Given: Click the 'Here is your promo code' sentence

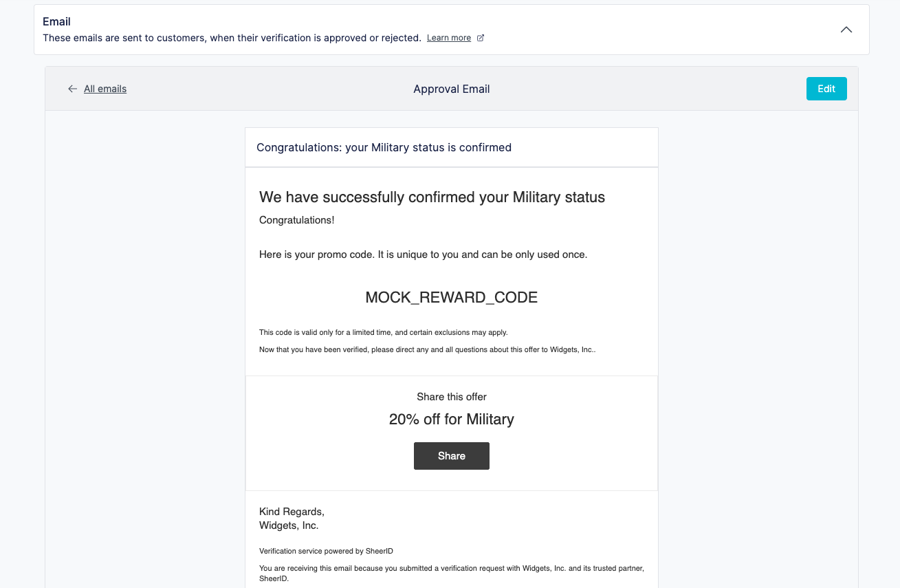Looking at the screenshot, I should (424, 254).
